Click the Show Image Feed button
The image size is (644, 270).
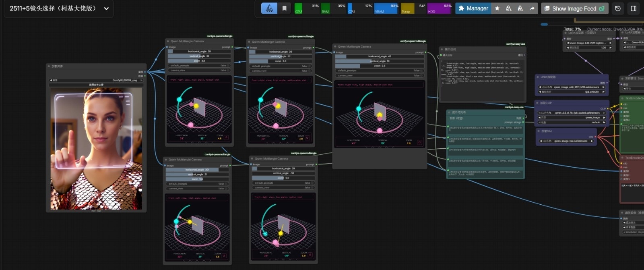click(x=574, y=8)
